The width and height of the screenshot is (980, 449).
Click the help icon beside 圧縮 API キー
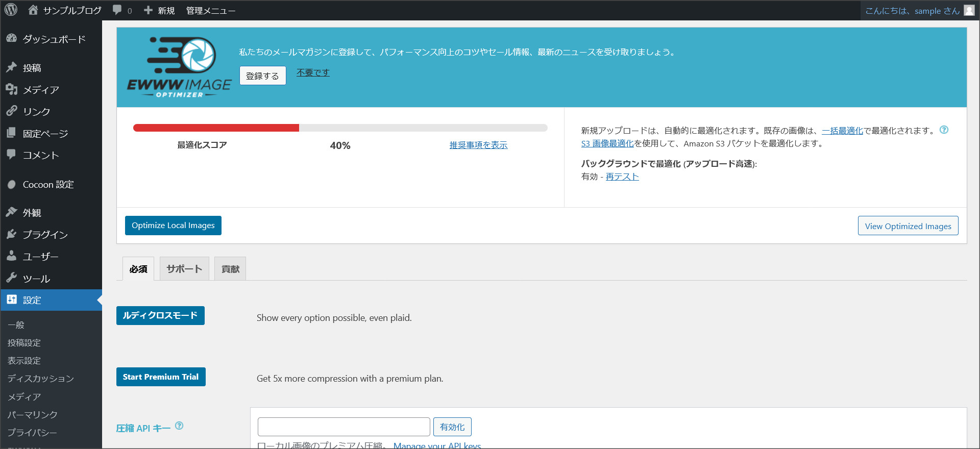point(179,426)
